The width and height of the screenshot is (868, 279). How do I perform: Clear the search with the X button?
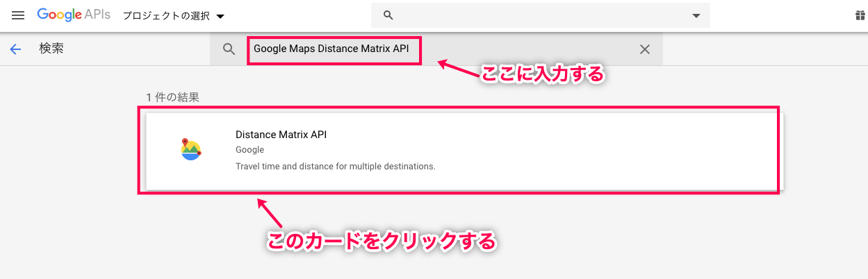pos(645,49)
